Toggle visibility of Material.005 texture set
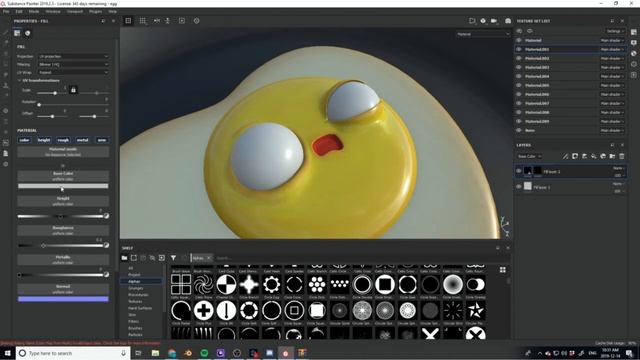 click(519, 85)
